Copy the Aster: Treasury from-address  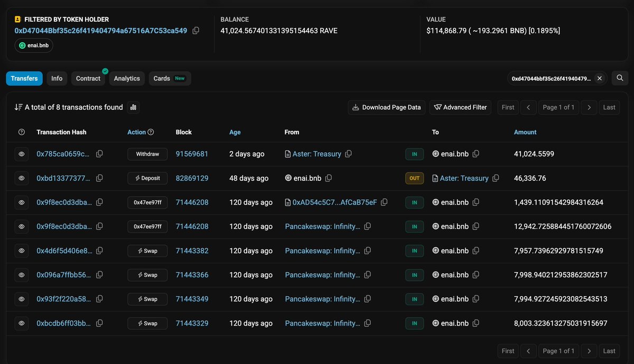(x=349, y=154)
